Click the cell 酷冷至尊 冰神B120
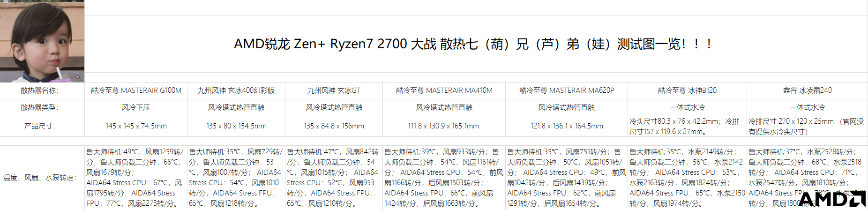The image size is (868, 210). pyautogui.click(x=687, y=90)
